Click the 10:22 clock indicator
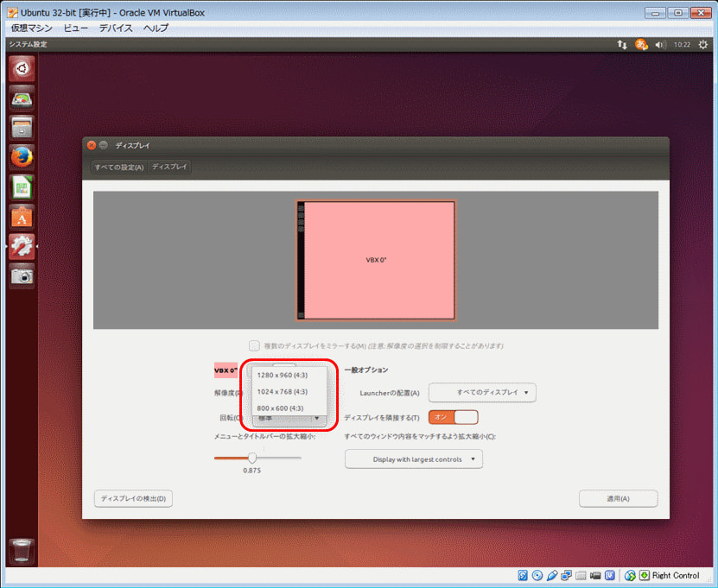The image size is (718, 588). point(682,44)
